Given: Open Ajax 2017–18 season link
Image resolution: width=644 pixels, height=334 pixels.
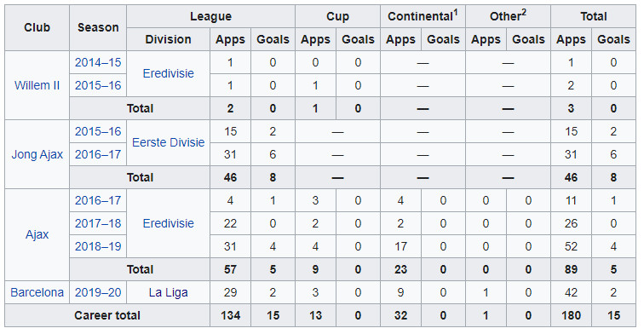Looking at the screenshot, I should click(98, 223).
